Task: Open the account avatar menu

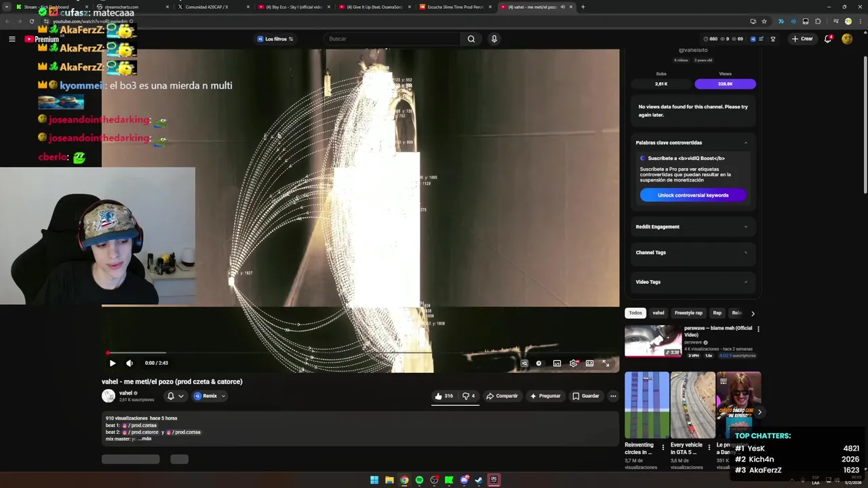Action: [847, 39]
